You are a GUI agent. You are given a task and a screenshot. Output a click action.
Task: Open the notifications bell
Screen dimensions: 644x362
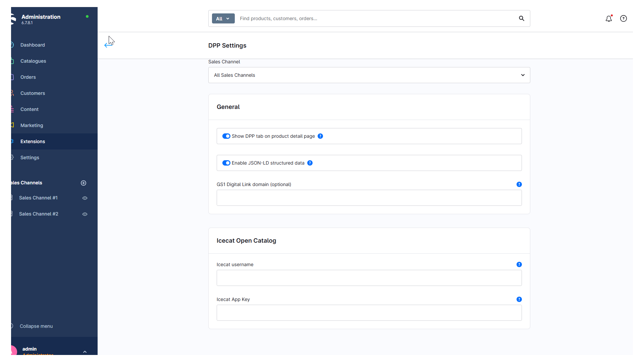[608, 19]
